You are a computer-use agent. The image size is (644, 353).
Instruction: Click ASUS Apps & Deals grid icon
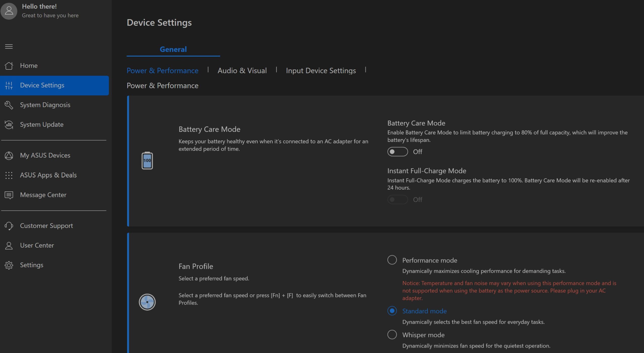coord(9,175)
